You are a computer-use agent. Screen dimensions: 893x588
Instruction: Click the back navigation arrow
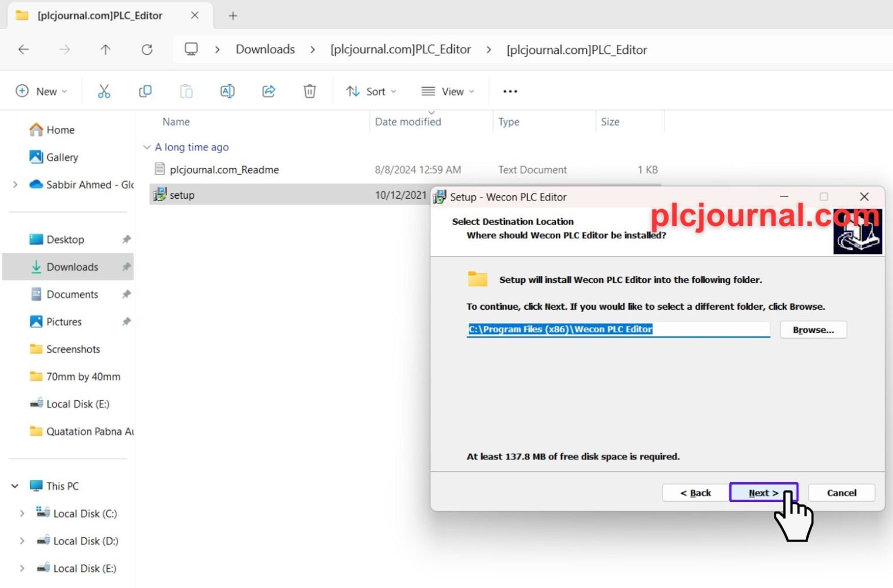click(x=23, y=49)
